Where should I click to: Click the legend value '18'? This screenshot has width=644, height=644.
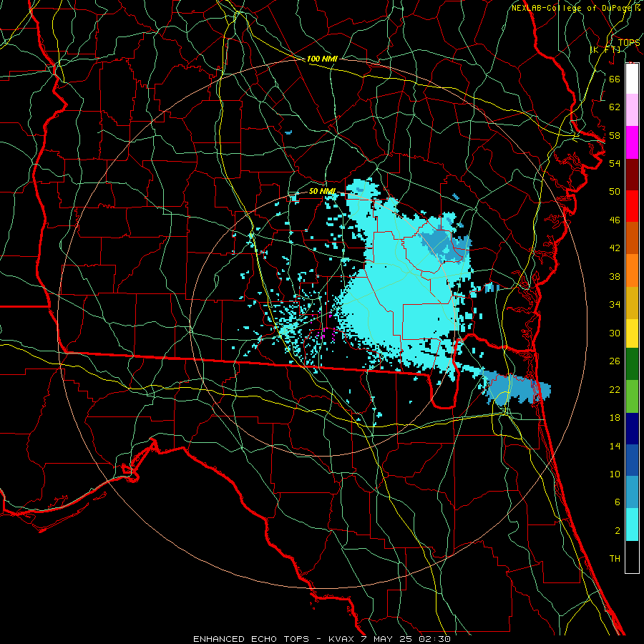(x=615, y=418)
